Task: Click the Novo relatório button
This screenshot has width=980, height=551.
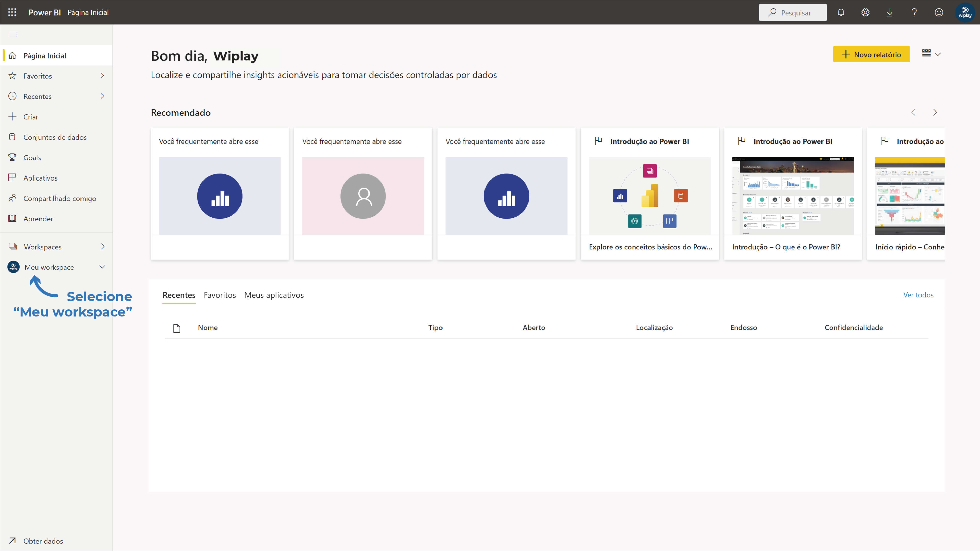Action: tap(871, 54)
